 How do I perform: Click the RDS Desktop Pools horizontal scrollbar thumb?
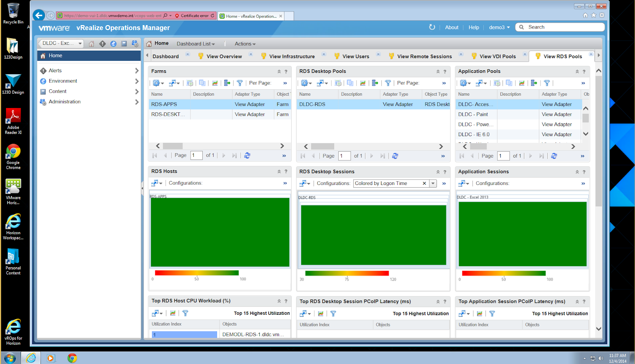click(322, 146)
